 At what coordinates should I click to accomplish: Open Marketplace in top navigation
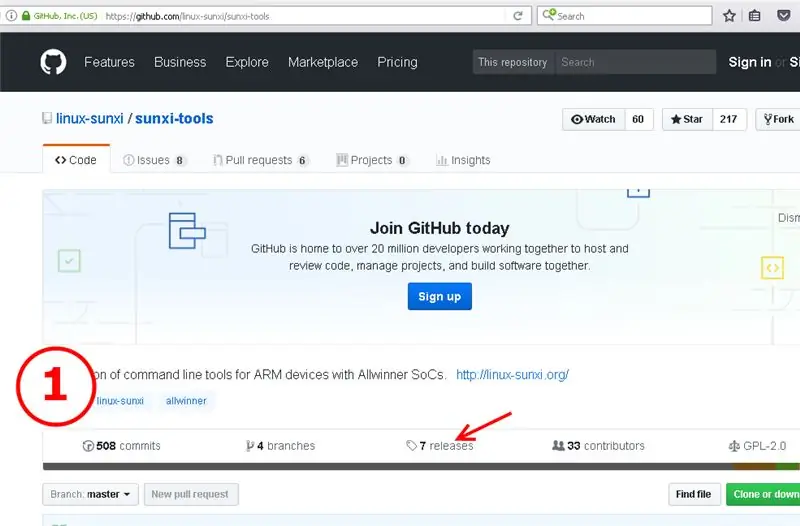323,62
